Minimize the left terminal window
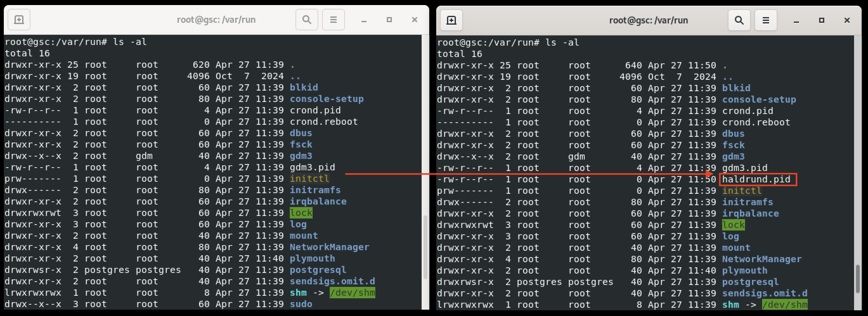Screen dimensions: 868x316 [364, 20]
